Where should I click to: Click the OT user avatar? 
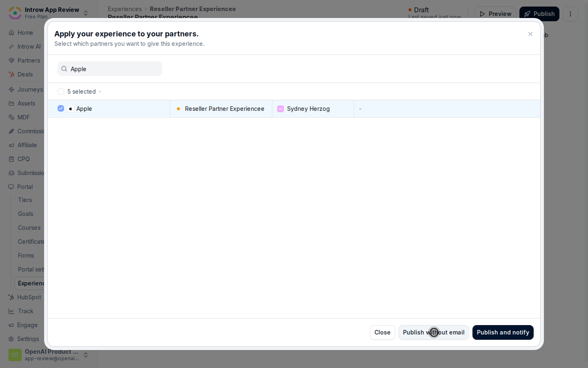(15, 355)
